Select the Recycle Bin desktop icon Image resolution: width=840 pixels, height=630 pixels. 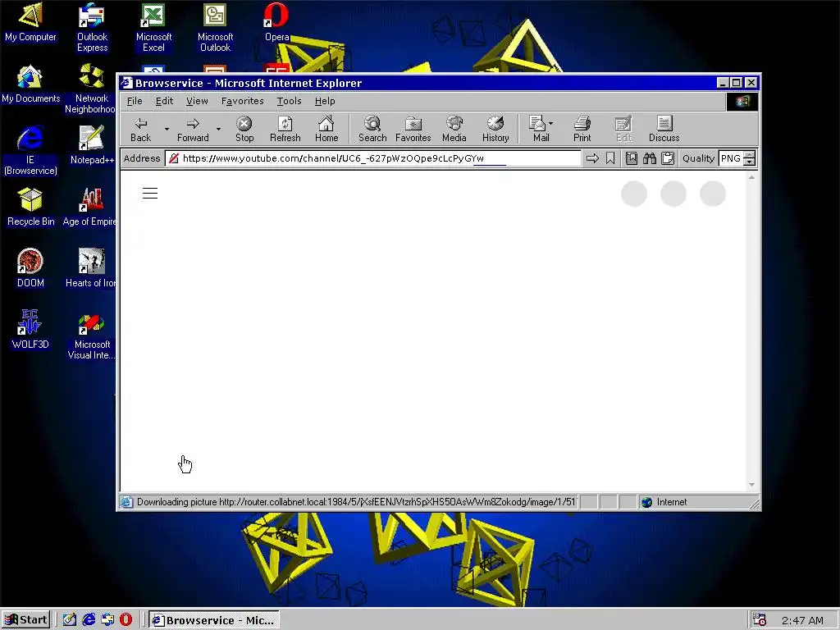tap(30, 208)
